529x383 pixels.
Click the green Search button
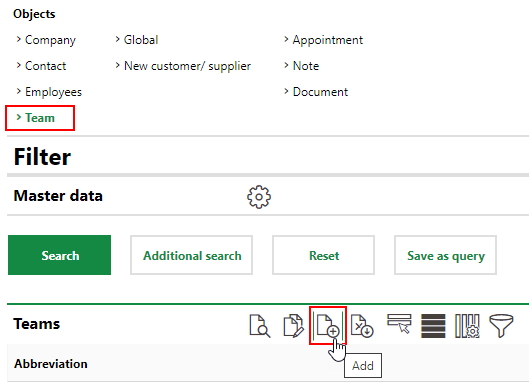point(59,255)
